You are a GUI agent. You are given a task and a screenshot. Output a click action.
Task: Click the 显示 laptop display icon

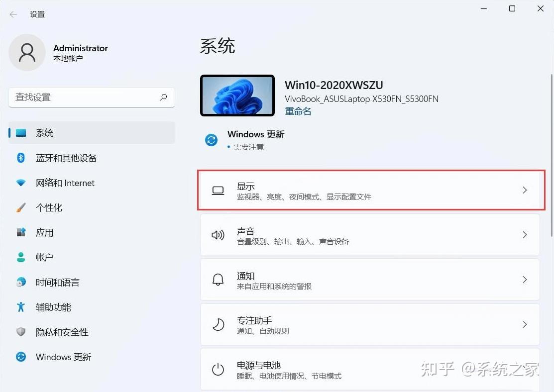click(218, 191)
